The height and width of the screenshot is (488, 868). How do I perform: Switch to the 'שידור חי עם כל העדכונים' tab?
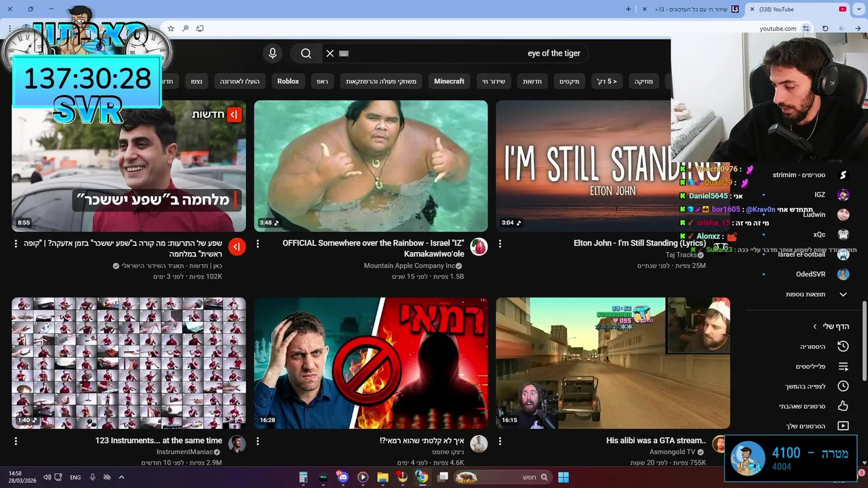[690, 9]
